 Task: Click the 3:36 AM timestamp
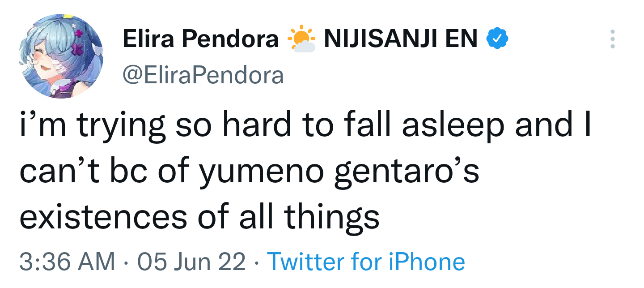pos(67,262)
